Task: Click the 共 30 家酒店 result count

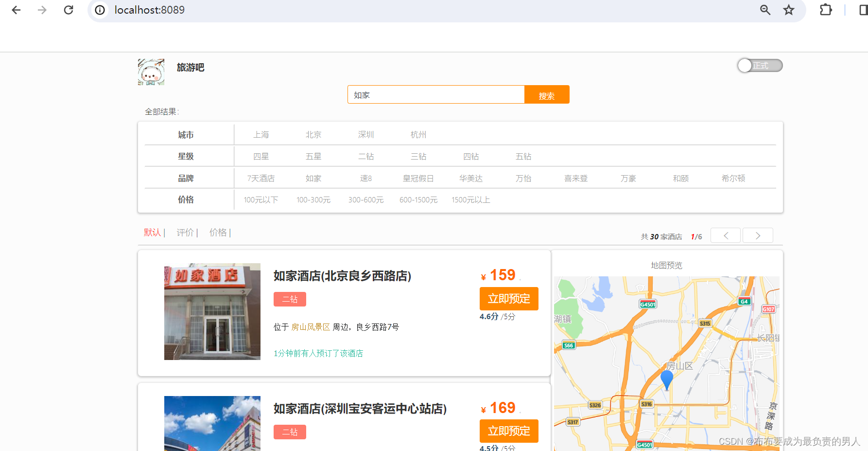Action: 661,236
